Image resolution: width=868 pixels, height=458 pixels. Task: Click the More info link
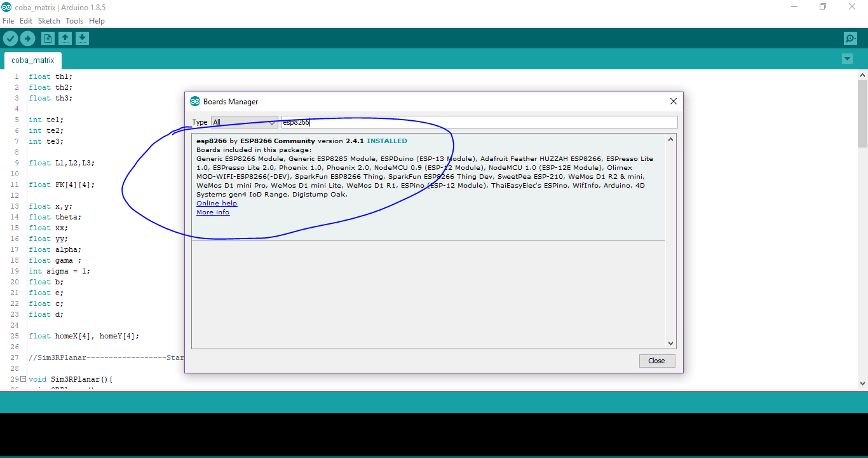tap(213, 212)
